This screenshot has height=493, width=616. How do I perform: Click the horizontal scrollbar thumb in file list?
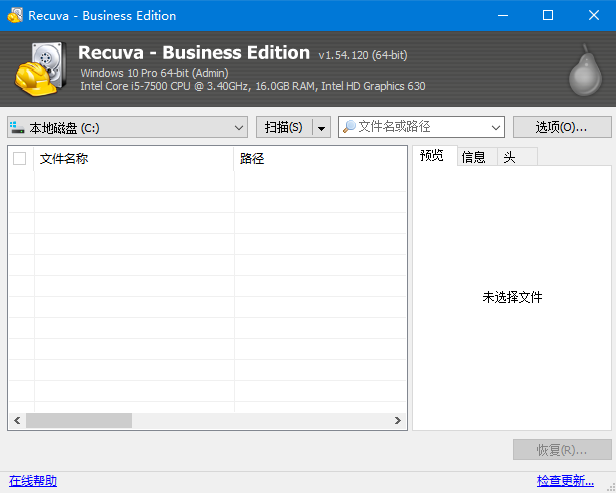click(x=79, y=420)
